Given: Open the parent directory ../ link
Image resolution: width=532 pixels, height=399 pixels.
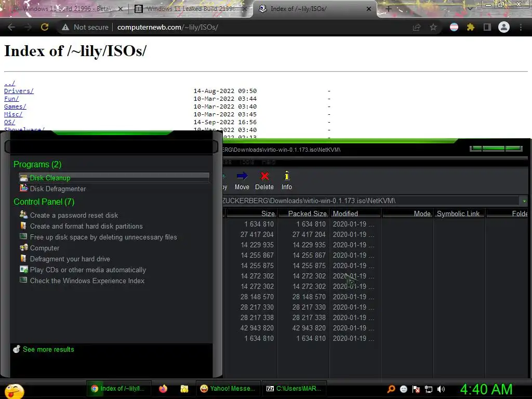Looking at the screenshot, I should pos(9,83).
